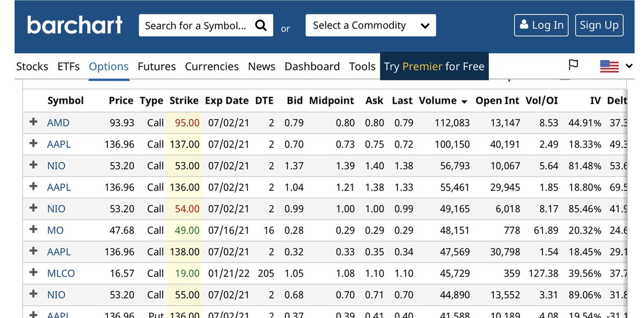Open the ETFs menu

(x=68, y=67)
